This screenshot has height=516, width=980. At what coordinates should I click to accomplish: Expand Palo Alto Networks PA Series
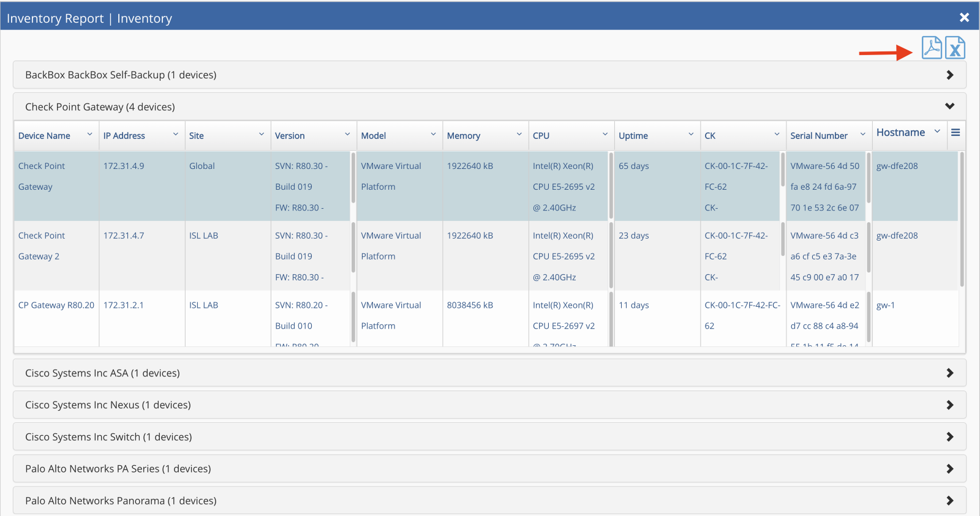click(949, 468)
